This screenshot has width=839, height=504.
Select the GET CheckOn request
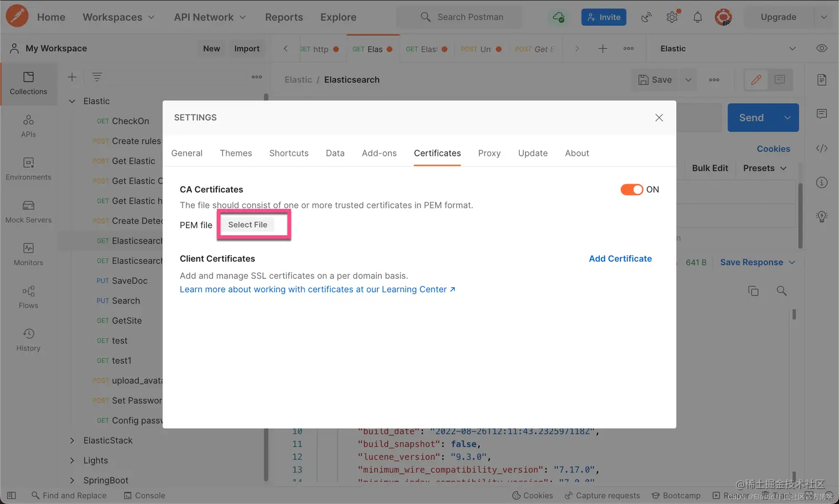coord(123,121)
